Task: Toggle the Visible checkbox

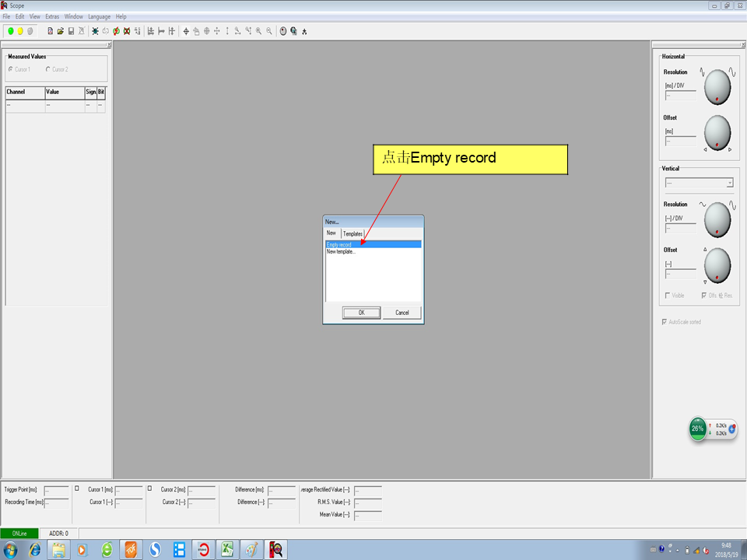Action: 667,295
